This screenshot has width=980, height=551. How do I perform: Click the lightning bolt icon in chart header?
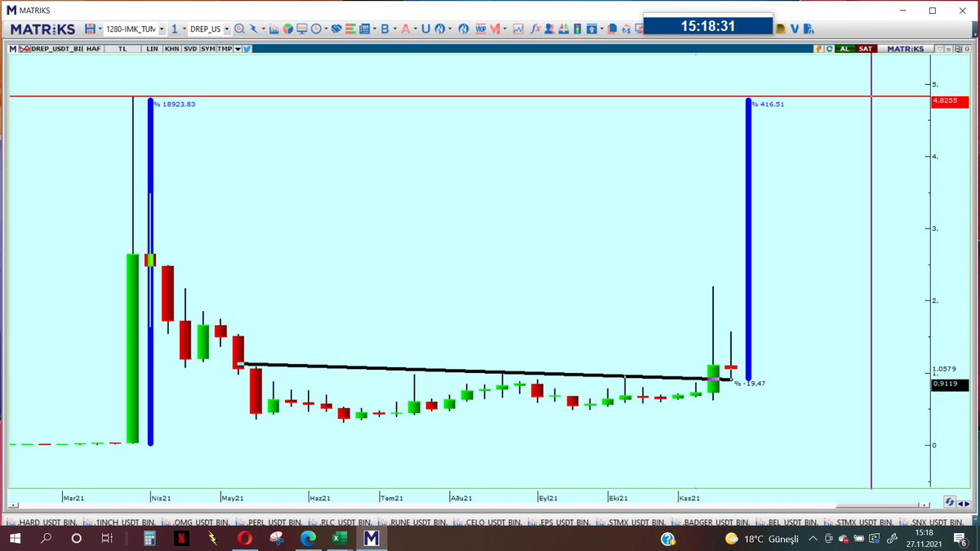tap(818, 49)
